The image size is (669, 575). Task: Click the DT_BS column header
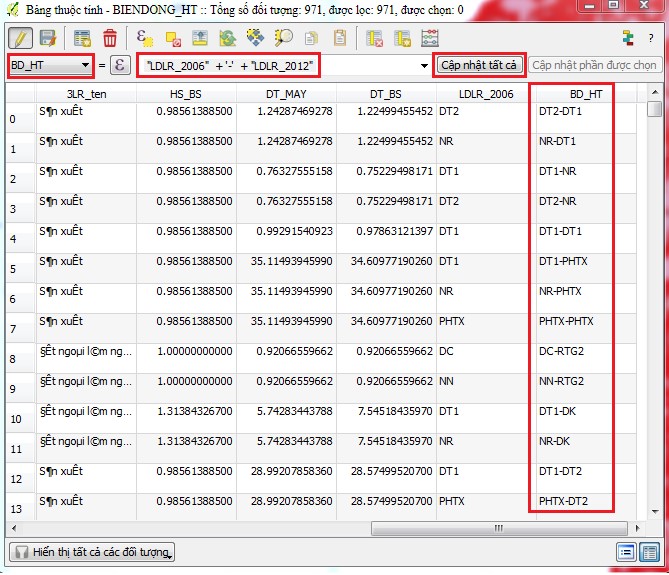(386, 94)
